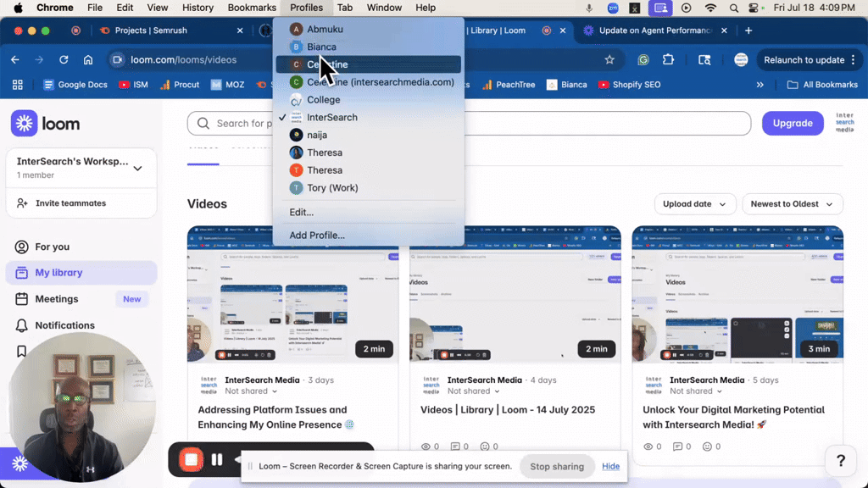868x488 pixels.
Task: Open Spotlight search in menu bar
Action: pos(733,8)
